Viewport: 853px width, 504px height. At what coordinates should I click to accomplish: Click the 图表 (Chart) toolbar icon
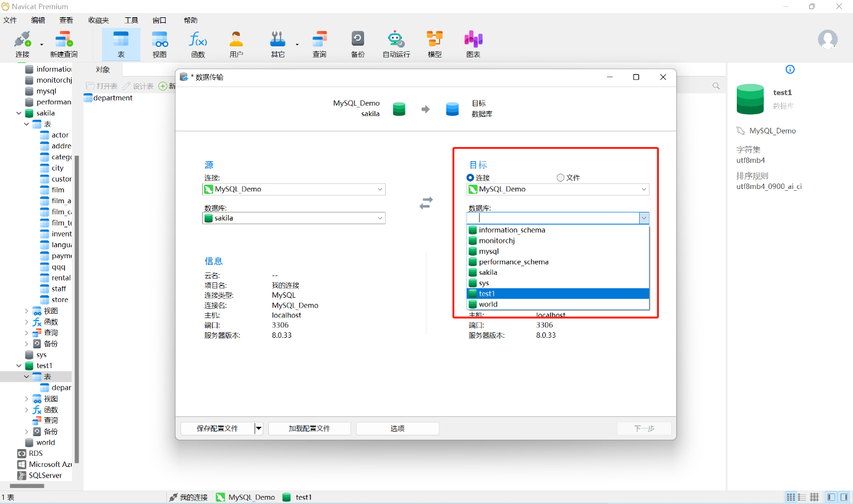coord(473,40)
